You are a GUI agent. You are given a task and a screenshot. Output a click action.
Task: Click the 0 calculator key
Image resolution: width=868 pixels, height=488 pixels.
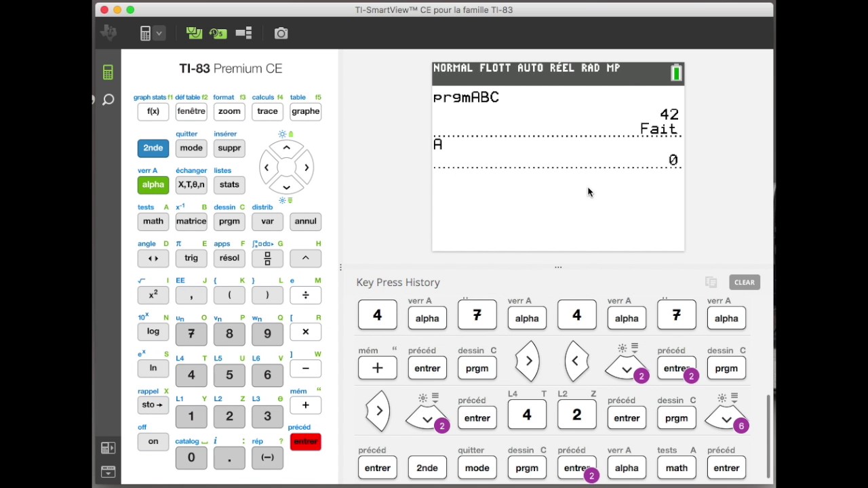(x=191, y=457)
